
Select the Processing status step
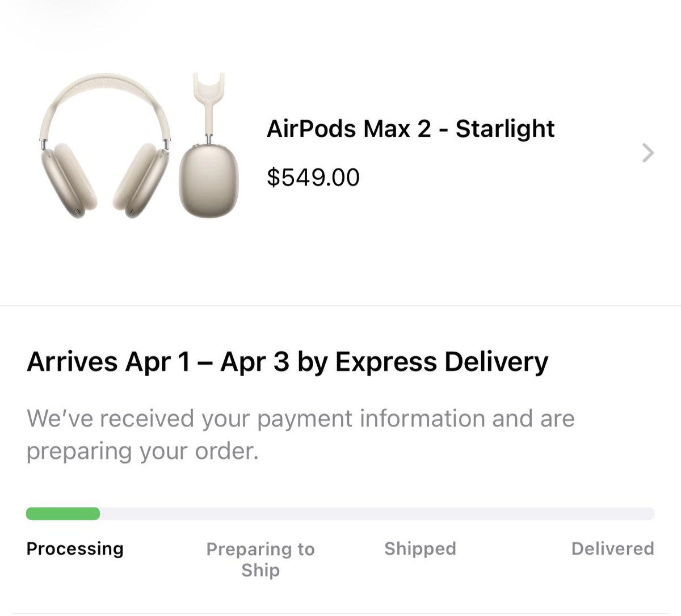pyautogui.click(x=75, y=549)
